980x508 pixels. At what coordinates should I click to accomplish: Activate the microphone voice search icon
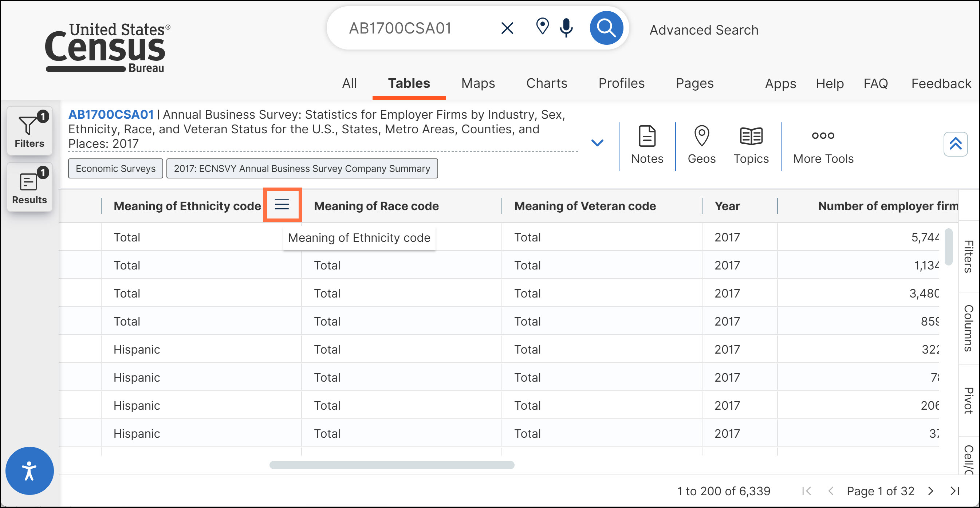coord(566,28)
